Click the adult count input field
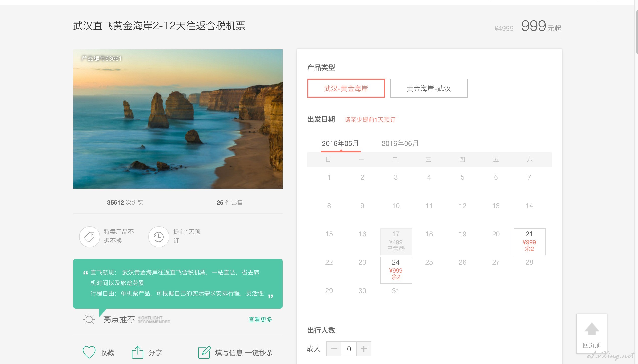This screenshot has width=638, height=364. [349, 349]
